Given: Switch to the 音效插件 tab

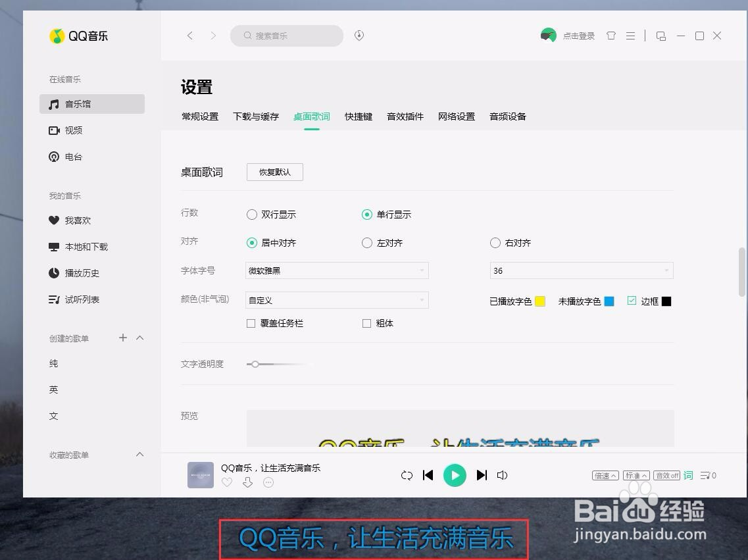Looking at the screenshot, I should point(405,116).
